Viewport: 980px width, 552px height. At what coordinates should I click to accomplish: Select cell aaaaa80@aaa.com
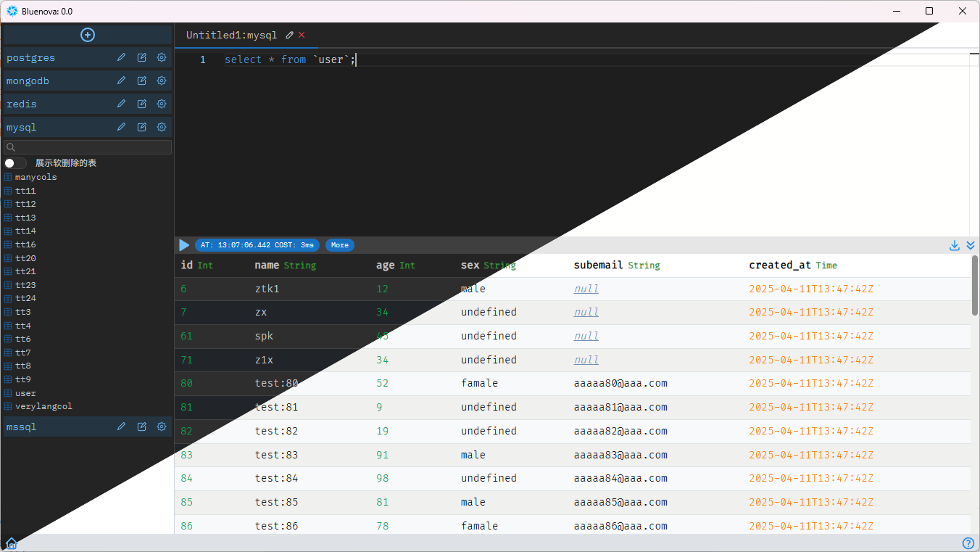(620, 383)
